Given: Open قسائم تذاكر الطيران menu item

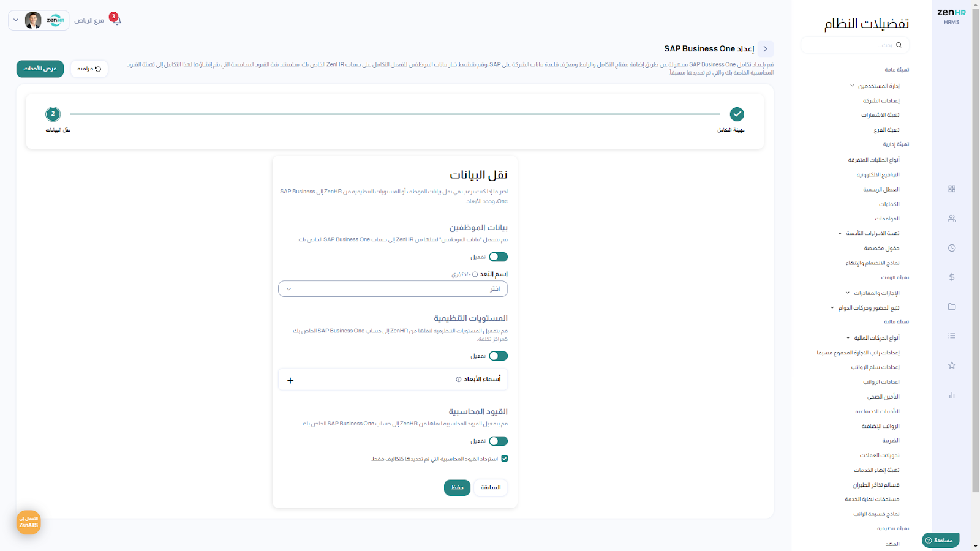Looking at the screenshot, I should 876,485.
